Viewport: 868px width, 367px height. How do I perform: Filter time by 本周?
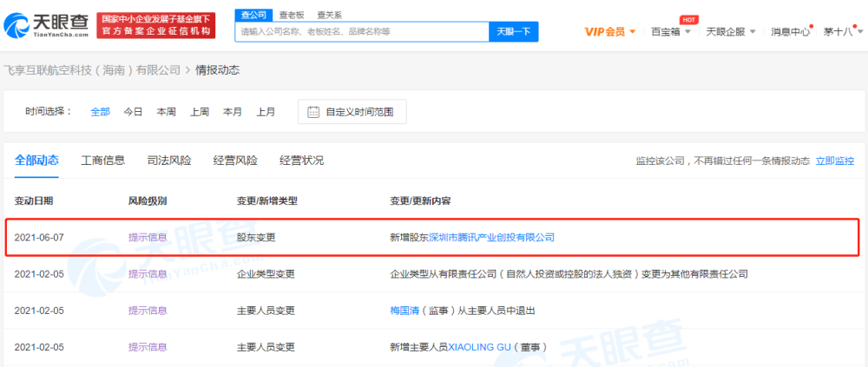(x=166, y=112)
